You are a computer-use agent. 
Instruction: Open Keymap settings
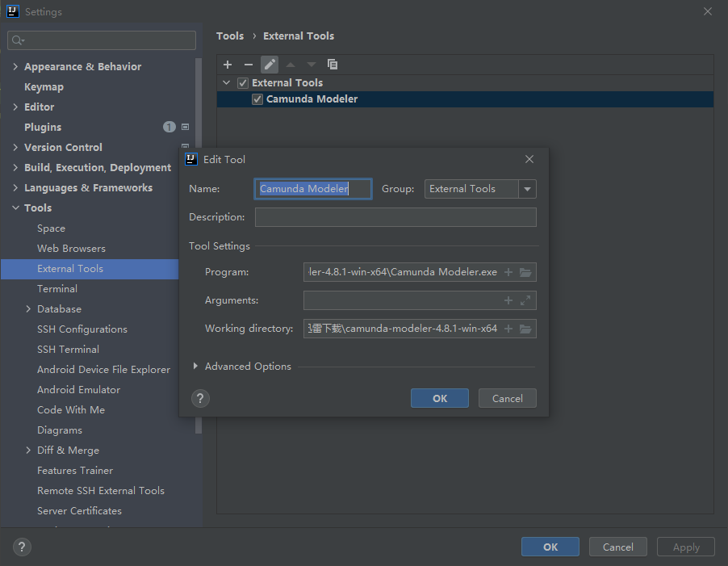(44, 87)
